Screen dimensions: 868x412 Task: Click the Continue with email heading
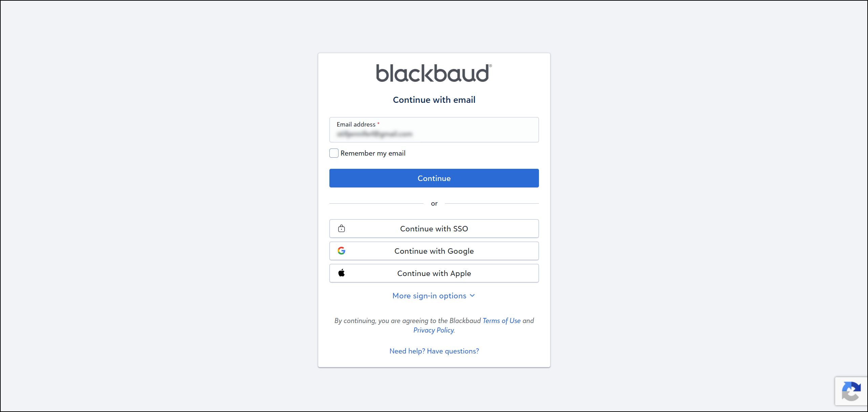click(434, 100)
